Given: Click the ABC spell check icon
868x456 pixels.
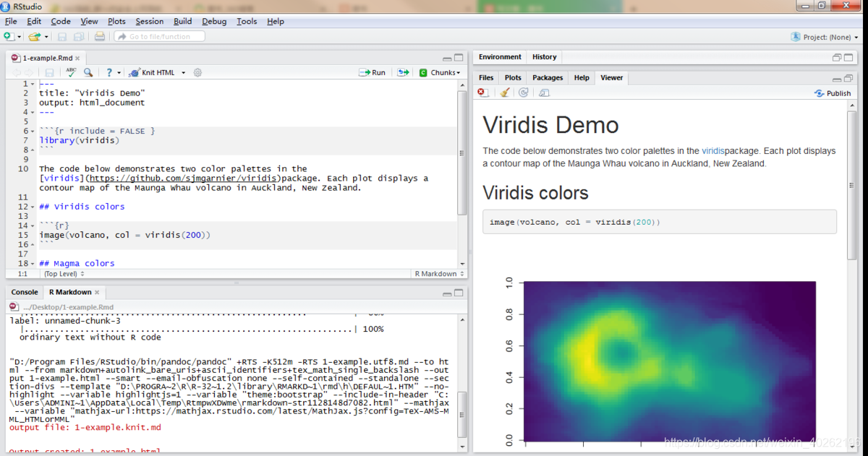Looking at the screenshot, I should [x=71, y=72].
